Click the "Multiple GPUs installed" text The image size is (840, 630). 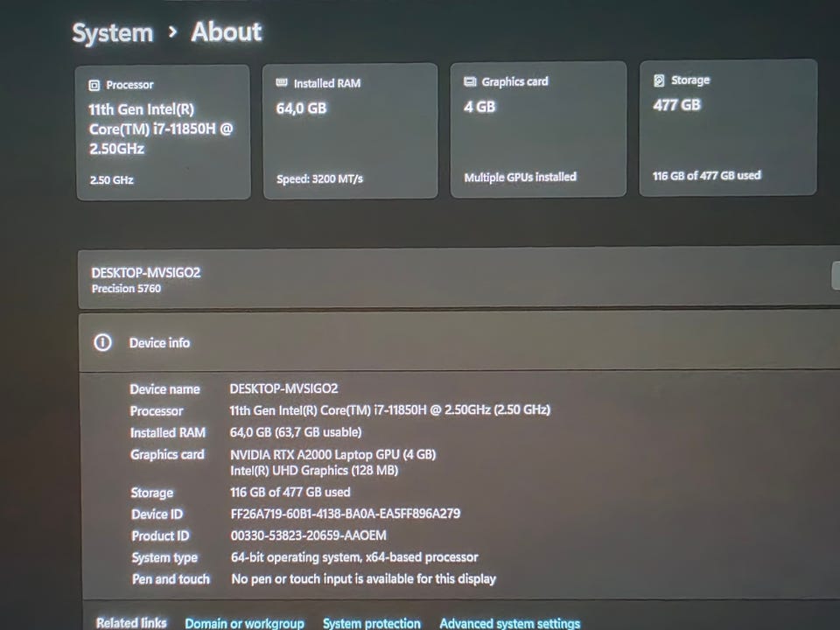click(x=520, y=178)
